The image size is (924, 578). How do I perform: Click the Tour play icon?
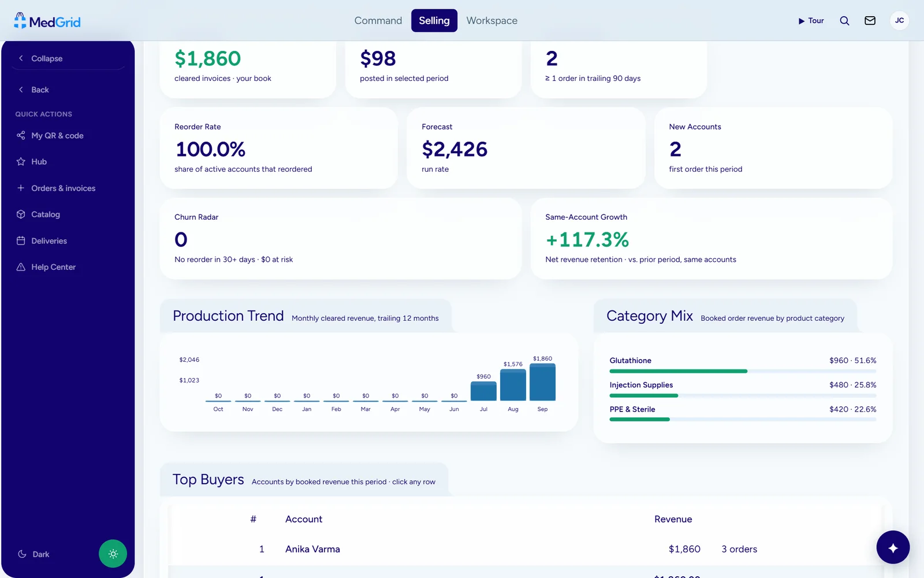[x=802, y=21]
